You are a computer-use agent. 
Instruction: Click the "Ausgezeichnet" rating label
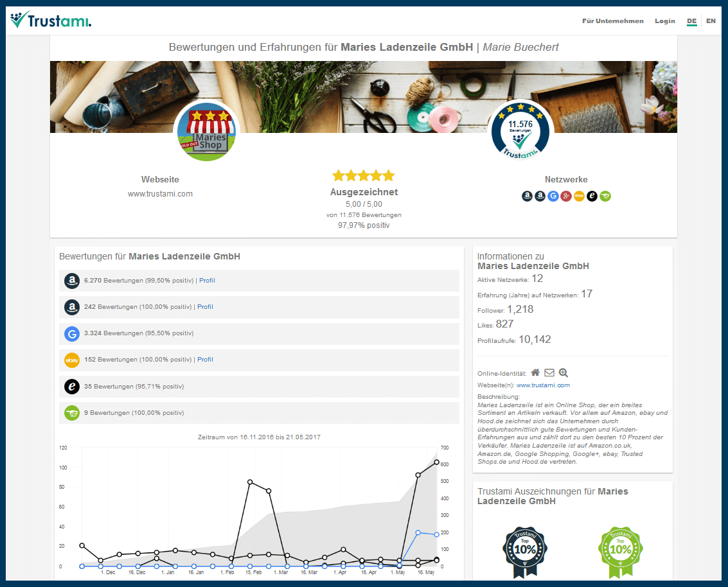364,192
